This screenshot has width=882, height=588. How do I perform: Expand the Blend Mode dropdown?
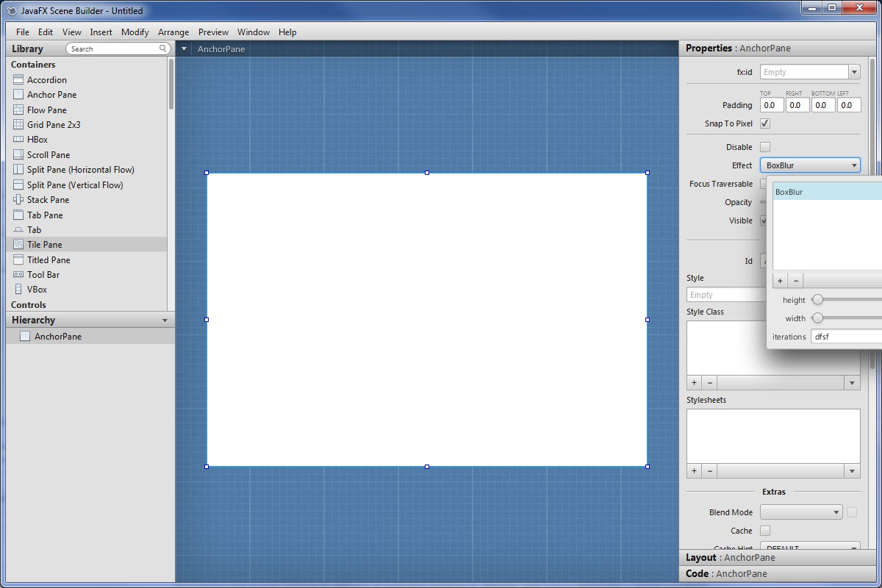point(800,512)
